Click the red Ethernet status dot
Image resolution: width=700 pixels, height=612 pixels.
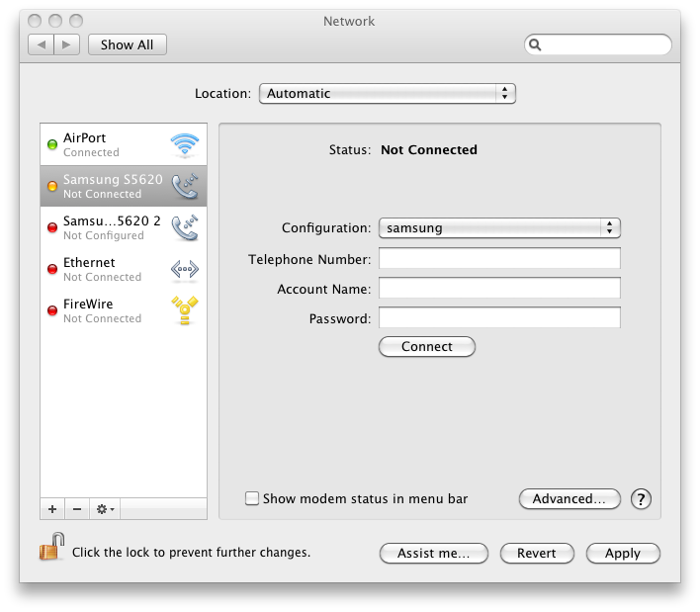click(52, 269)
